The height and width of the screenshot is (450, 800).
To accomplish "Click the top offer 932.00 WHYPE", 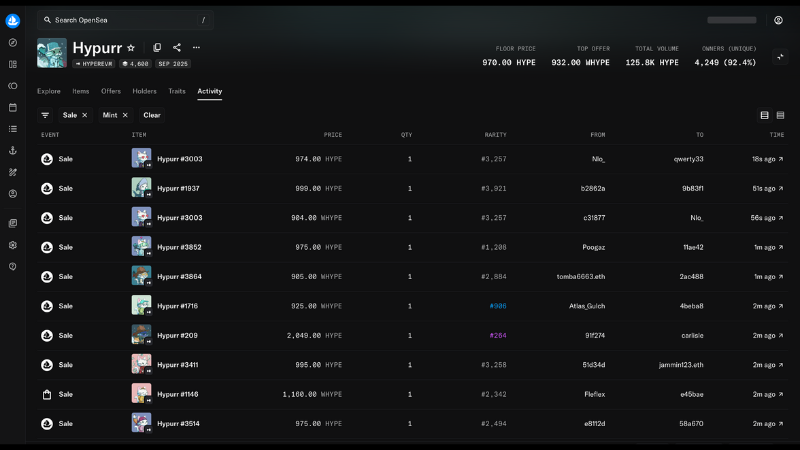I will pos(580,62).
